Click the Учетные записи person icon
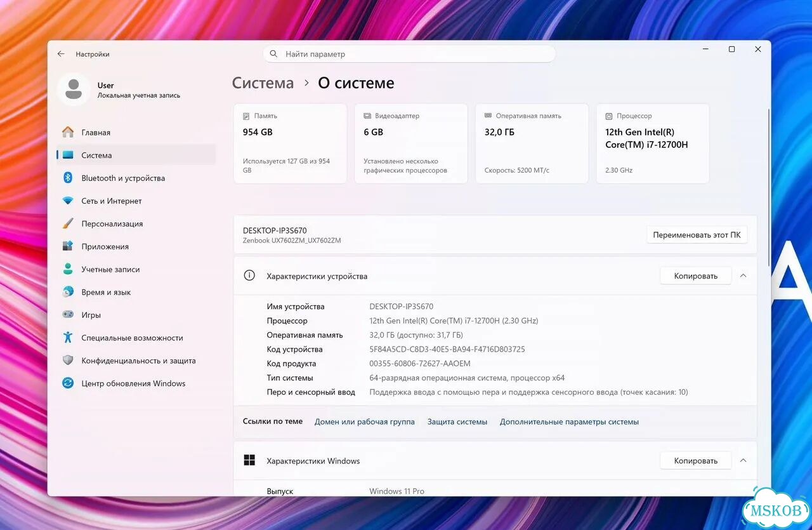The image size is (812, 530). 68,269
